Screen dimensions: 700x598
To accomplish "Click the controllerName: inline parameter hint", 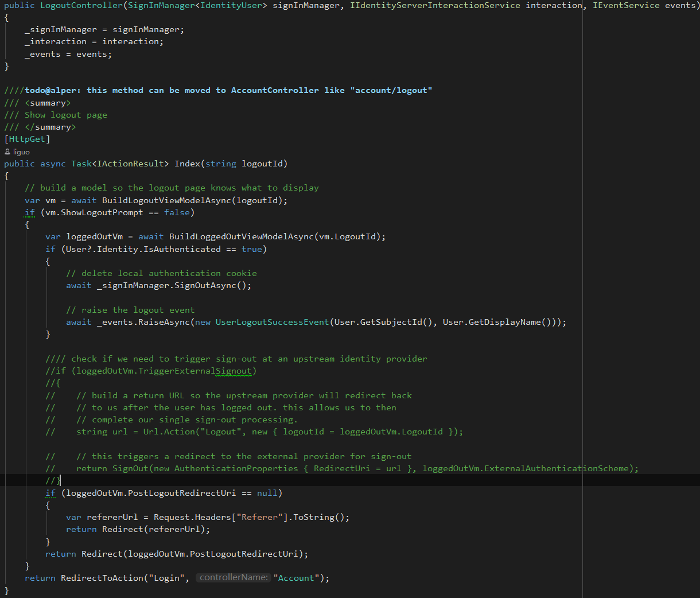I will click(x=233, y=577).
